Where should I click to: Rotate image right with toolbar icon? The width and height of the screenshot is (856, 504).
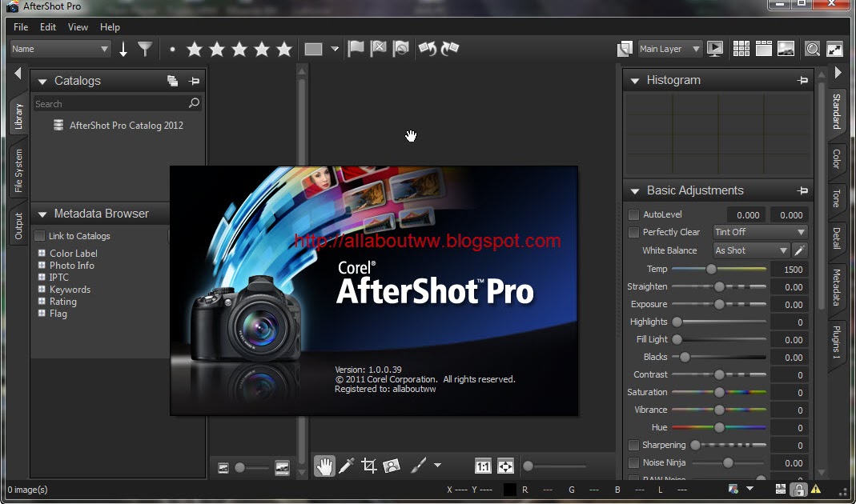[x=449, y=49]
